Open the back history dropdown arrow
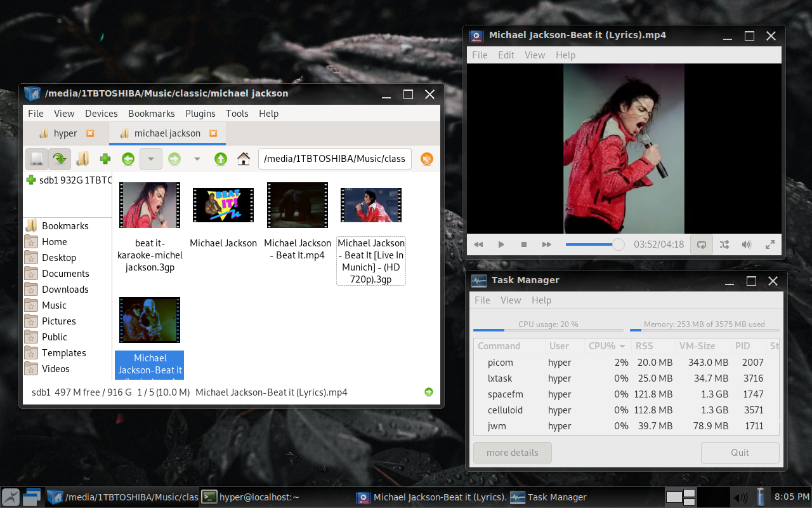Image resolution: width=812 pixels, height=508 pixels. [151, 159]
